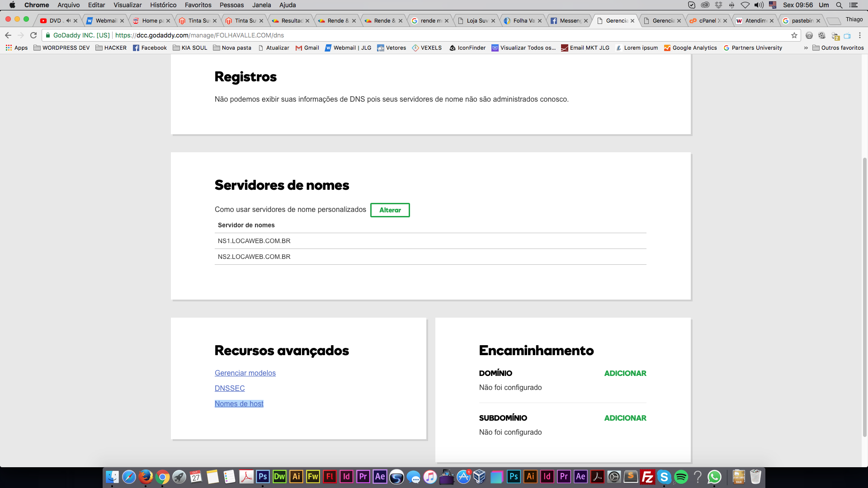Image resolution: width=868 pixels, height=488 pixels.
Task: Launch Dreamweaver from the dock
Action: pos(279,477)
